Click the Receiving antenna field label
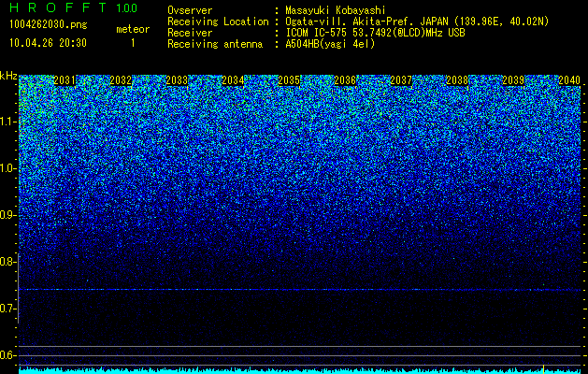Viewport: 588px width, 374px height. [215, 44]
